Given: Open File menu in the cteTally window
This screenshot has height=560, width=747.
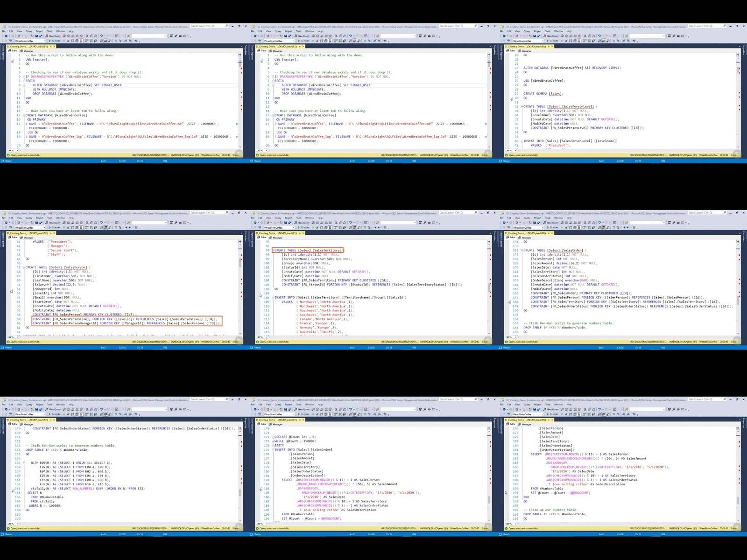Looking at the screenshot, I should click(4, 405).
